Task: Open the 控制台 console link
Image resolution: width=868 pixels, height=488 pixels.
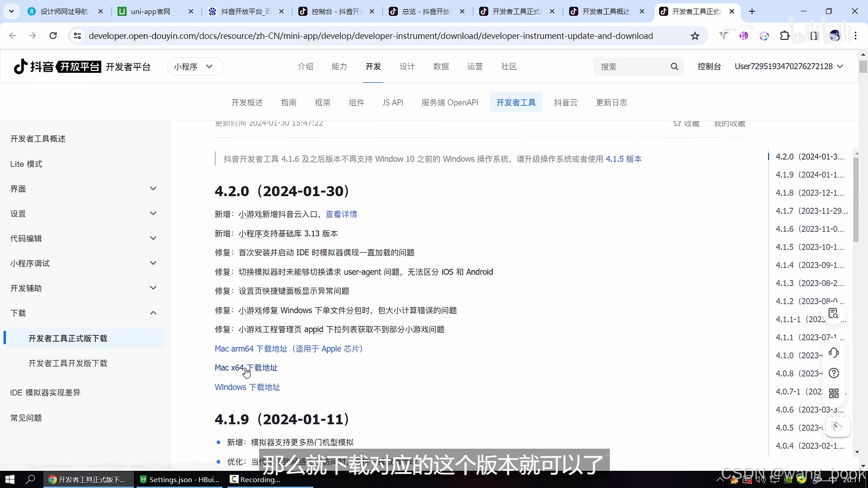Action: click(709, 66)
